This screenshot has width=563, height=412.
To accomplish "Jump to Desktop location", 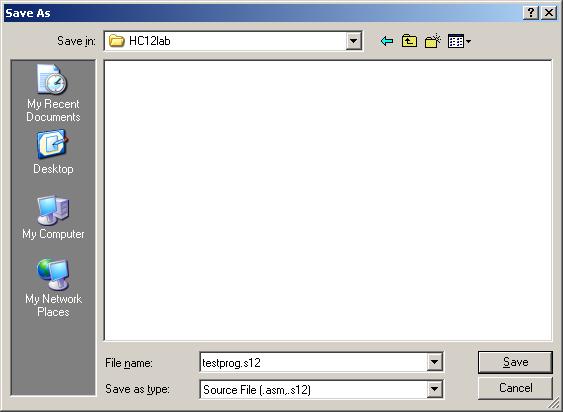I will [53, 153].
